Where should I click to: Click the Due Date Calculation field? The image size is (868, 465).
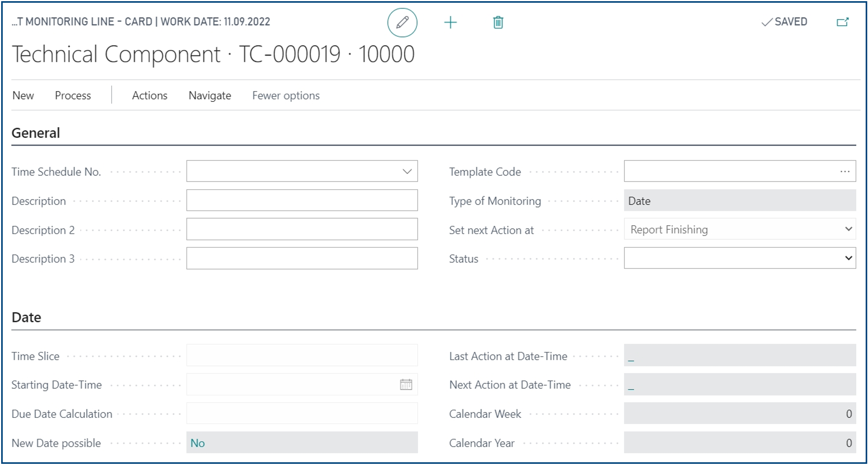302,413
